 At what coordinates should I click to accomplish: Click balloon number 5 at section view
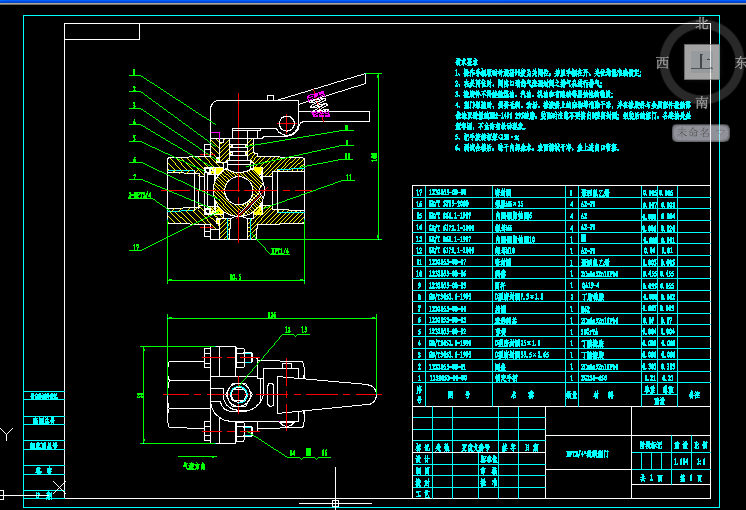coord(134,138)
